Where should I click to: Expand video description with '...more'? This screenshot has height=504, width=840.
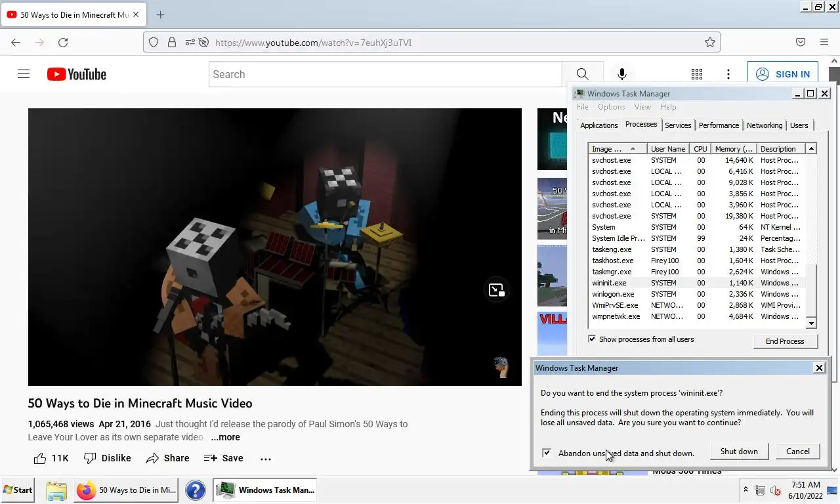coord(225,437)
